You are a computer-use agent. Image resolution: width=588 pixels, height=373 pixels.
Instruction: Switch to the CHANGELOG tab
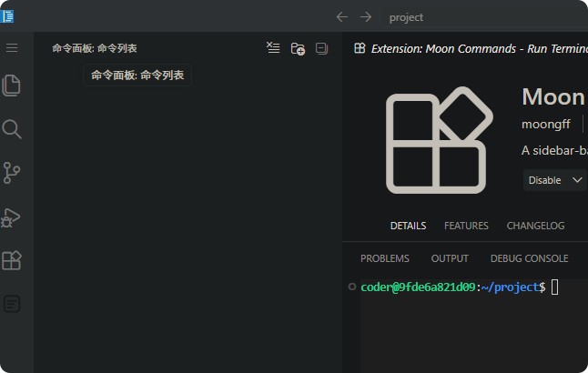(535, 226)
